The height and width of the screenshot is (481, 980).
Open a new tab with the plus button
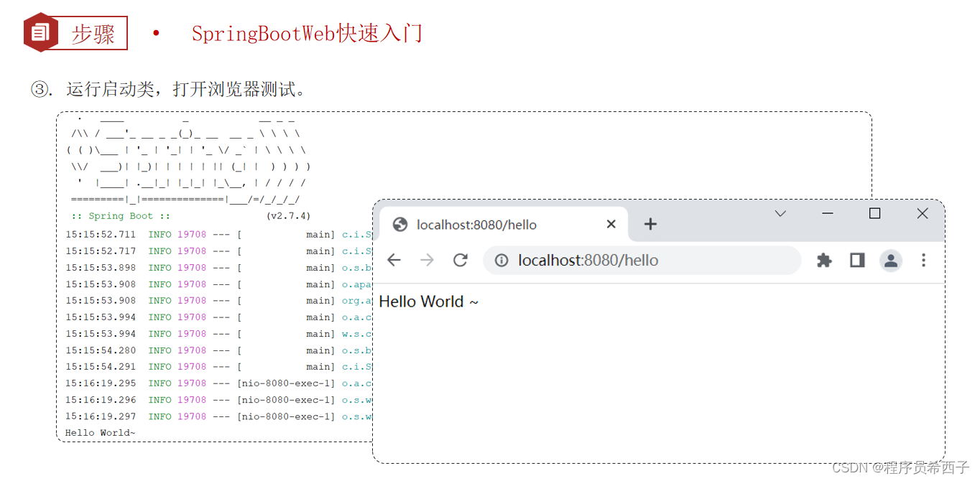[650, 224]
